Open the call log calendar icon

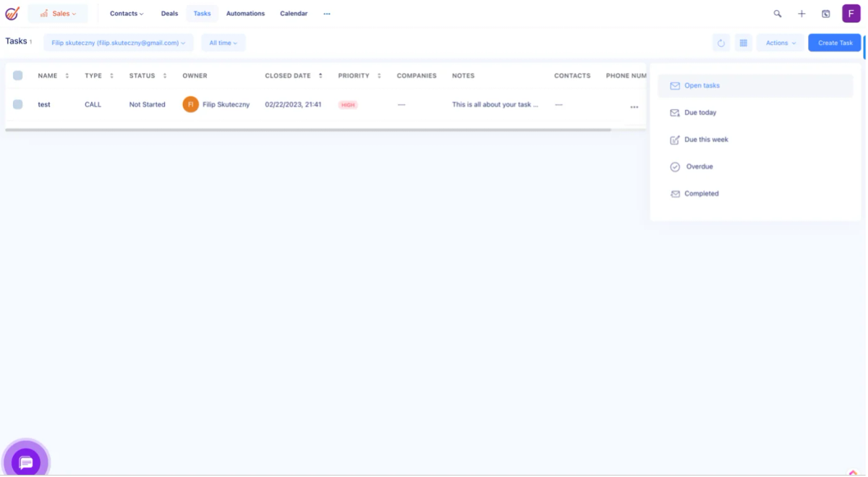click(826, 14)
